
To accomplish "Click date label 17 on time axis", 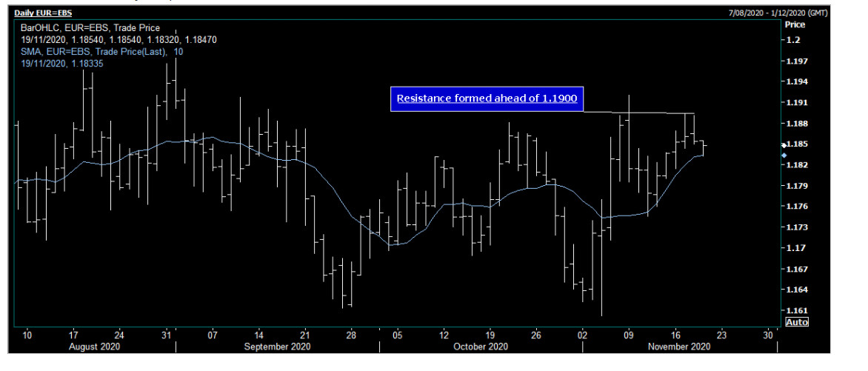I will 73,335.
